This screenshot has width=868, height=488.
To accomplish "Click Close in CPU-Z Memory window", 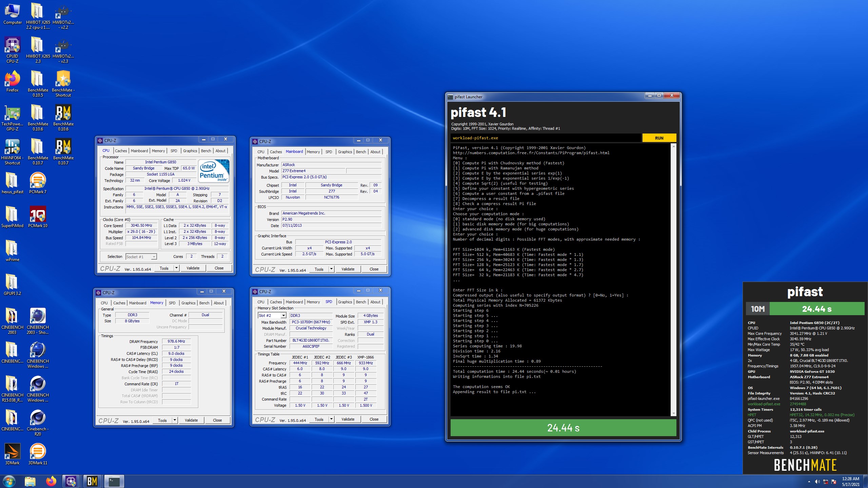I will (217, 420).
